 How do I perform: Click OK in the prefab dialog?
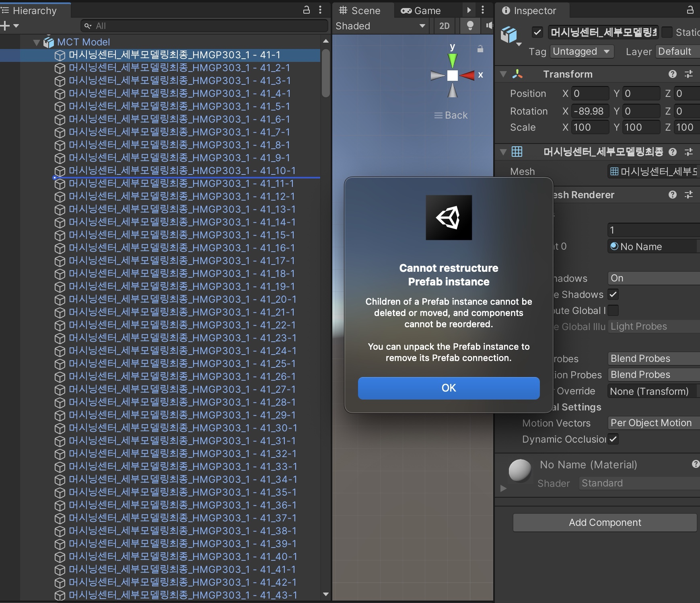[449, 388]
